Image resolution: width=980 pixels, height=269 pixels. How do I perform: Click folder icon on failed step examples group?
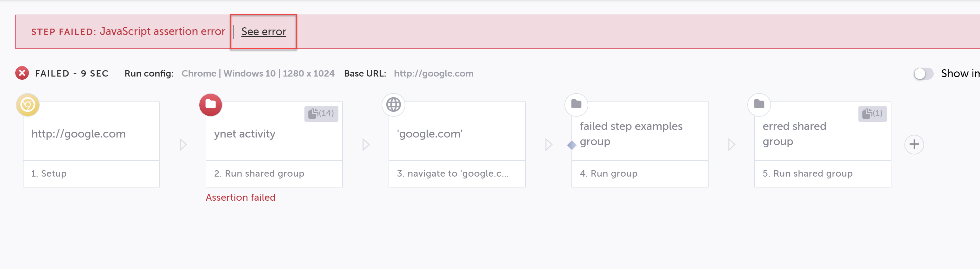576,104
